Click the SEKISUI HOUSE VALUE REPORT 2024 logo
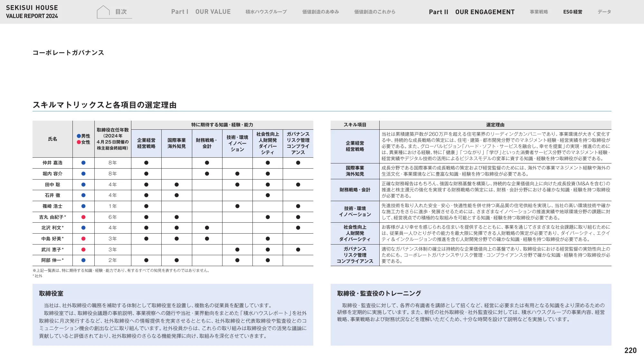The image size is (644, 362). pos(32,11)
